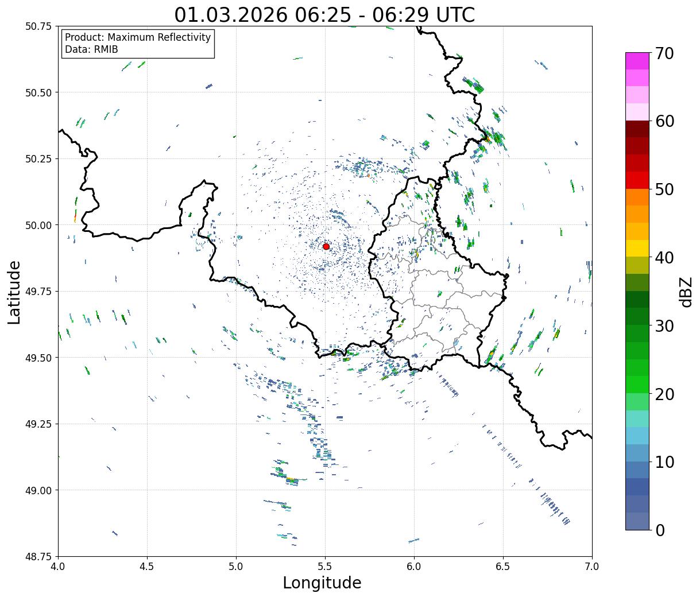700x597 pixels.
Task: Click the longitude tick label 5.0
Action: click(x=236, y=567)
